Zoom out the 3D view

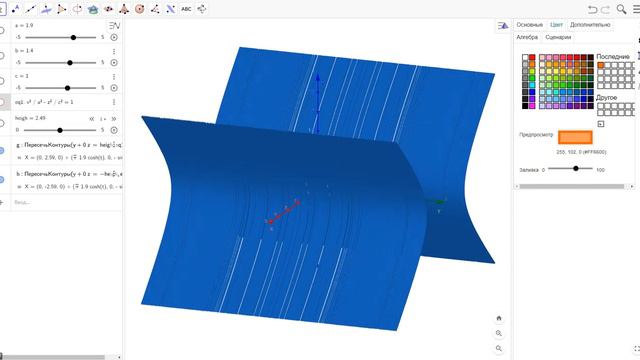[499, 349]
